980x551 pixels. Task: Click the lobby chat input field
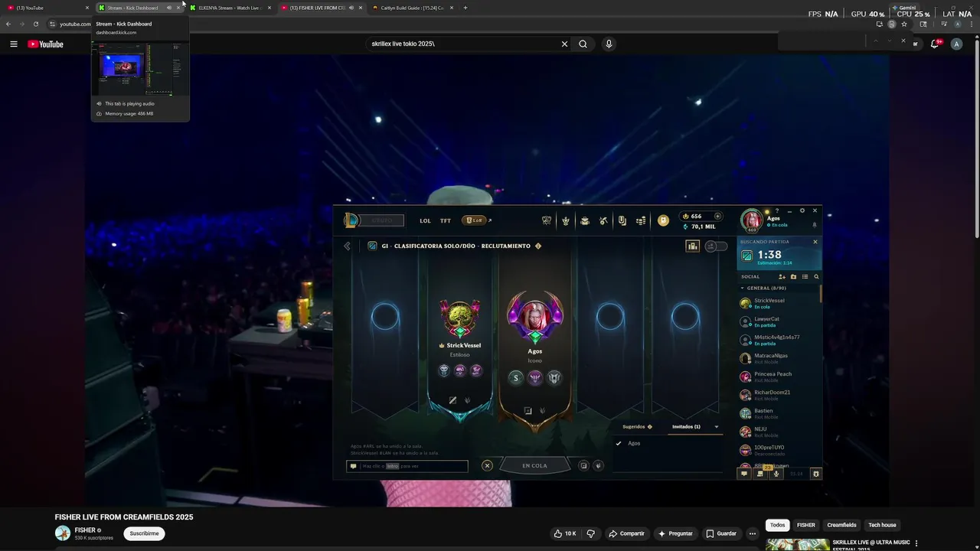tap(407, 465)
